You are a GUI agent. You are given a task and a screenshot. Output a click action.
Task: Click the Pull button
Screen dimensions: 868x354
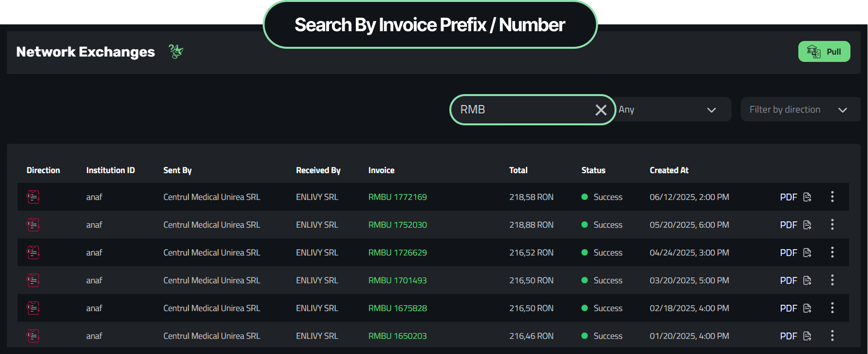(824, 52)
